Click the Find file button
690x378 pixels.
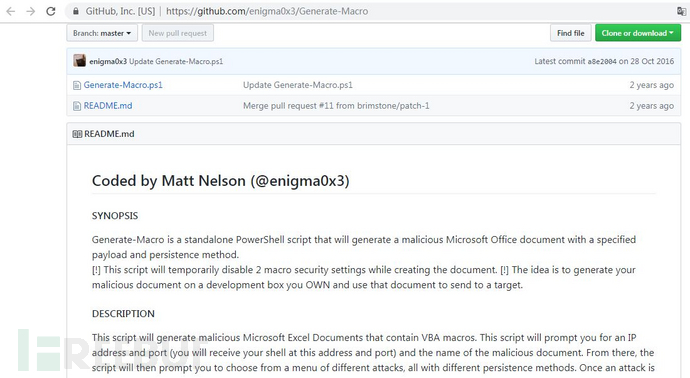[x=571, y=33]
